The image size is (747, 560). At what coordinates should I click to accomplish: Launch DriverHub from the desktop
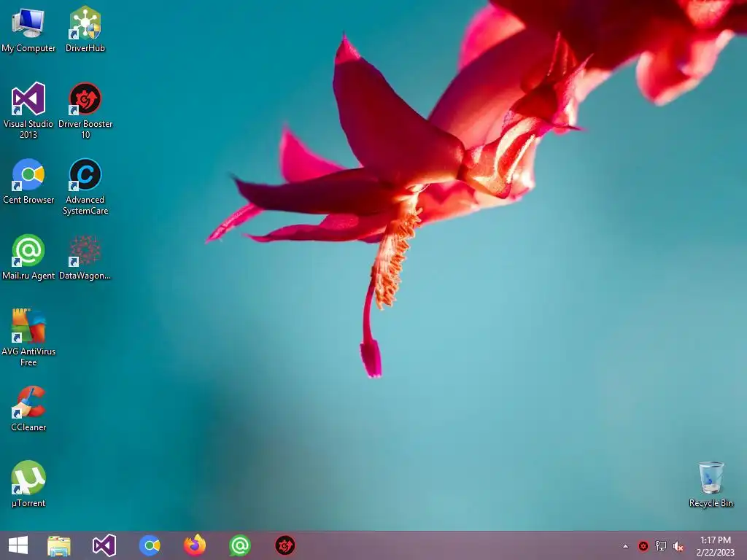tap(85, 29)
